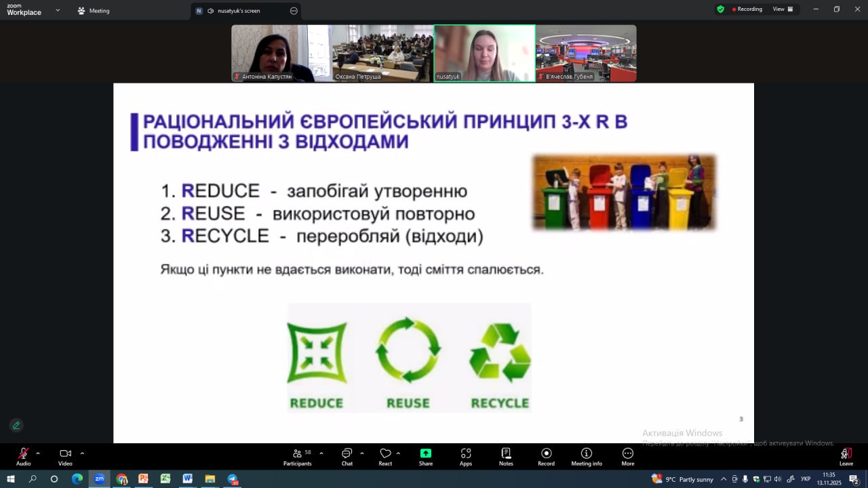Expand video options arrow beside Video
Viewport: 868px width, 488px height.
[82, 453]
